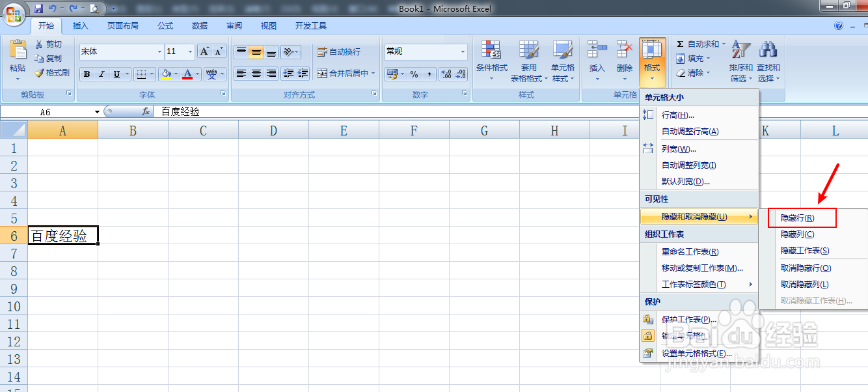
Task: Click the Paste (粘贴) clipboard icon
Action: 18,49
